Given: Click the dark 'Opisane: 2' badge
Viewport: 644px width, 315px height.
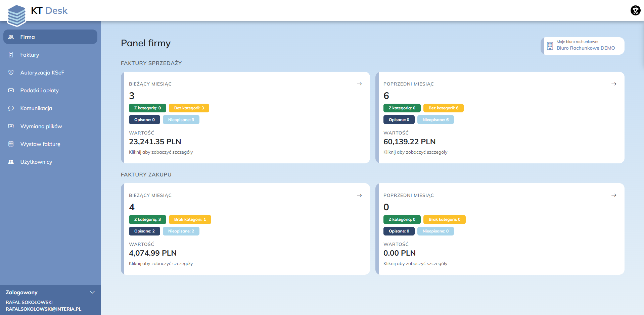Looking at the screenshot, I should (144, 231).
